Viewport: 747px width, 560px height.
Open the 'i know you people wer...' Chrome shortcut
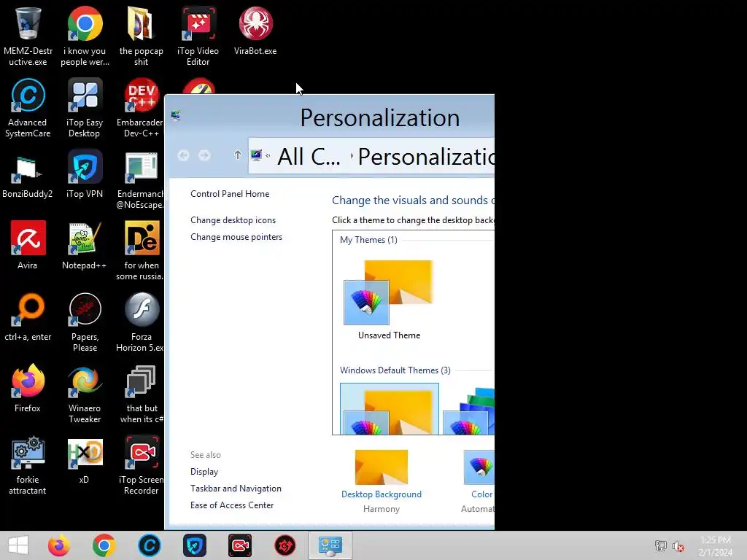pyautogui.click(x=85, y=36)
